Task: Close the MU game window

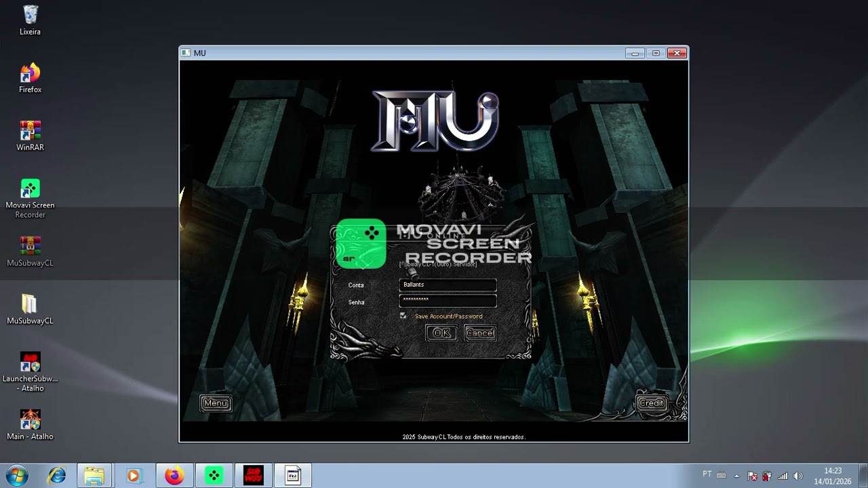Action: (x=676, y=53)
